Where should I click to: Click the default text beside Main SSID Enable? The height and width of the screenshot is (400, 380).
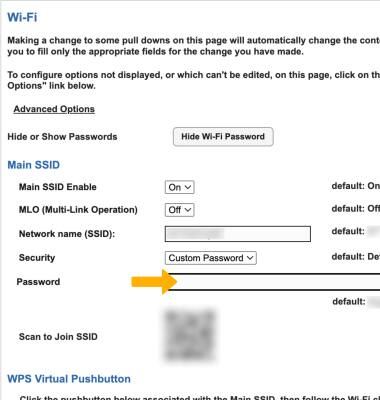pyautogui.click(x=355, y=186)
